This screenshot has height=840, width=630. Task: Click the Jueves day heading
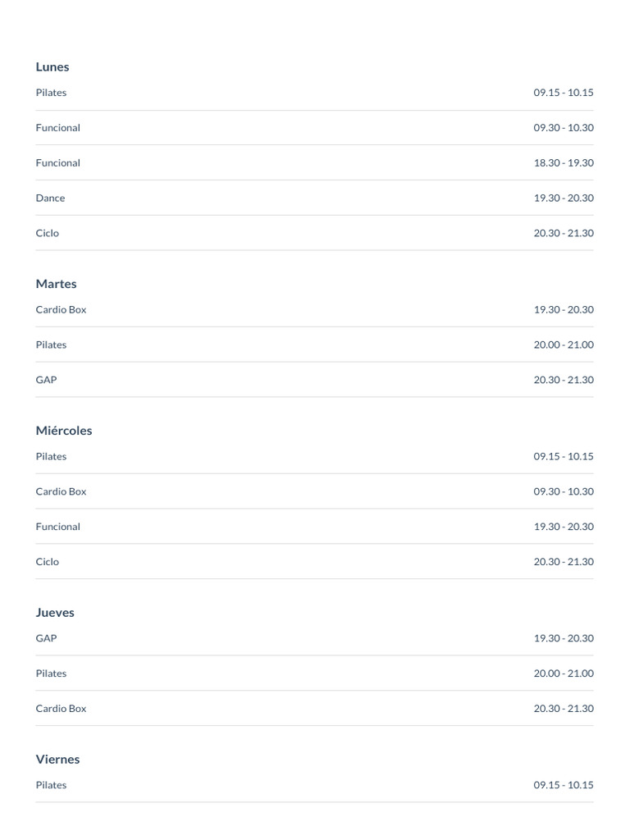tap(55, 613)
